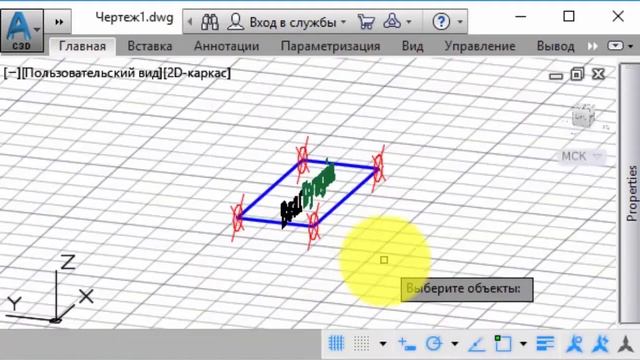Screen dimensions: 640x360
Task: Switch to the Главная ribbon tab
Action: 82,46
